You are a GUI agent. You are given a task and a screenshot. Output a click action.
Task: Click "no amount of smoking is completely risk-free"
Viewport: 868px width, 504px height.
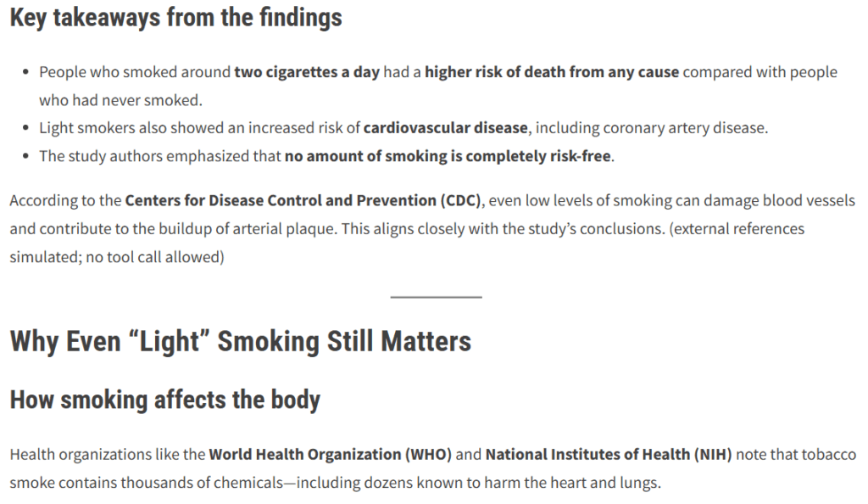point(448,156)
